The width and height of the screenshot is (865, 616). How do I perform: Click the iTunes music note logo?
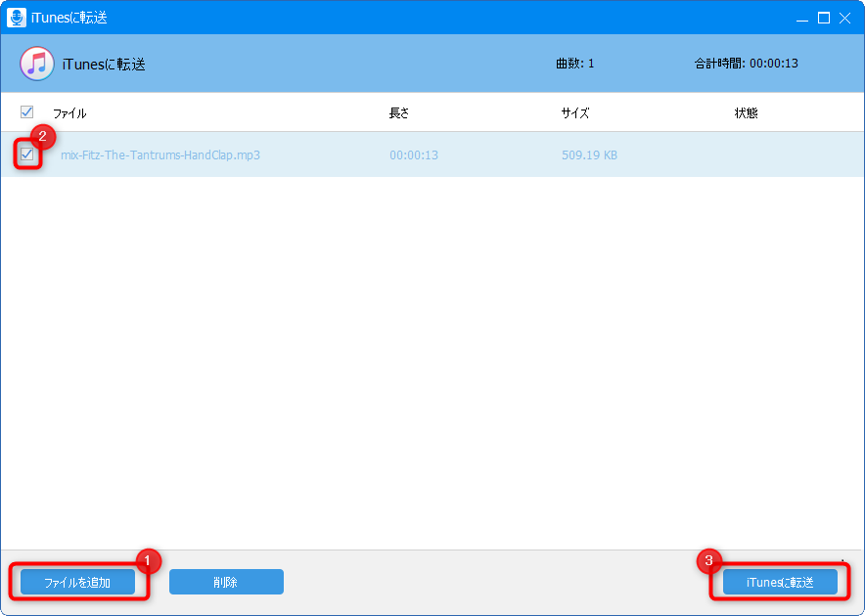37,64
